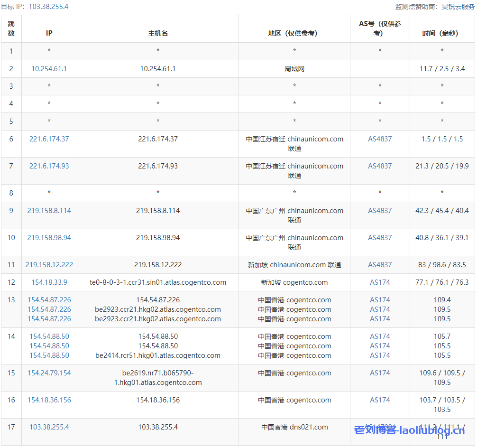Click the 时间（毫秒） column header

(x=442, y=33)
